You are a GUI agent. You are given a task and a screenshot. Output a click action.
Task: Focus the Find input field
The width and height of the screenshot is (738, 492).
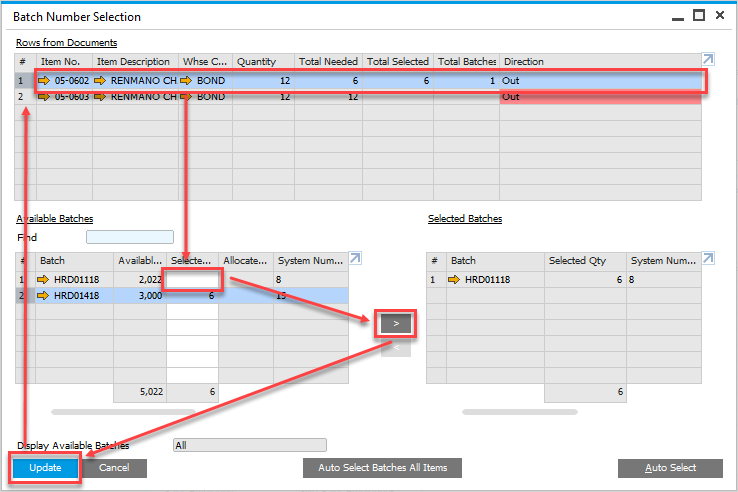[130, 237]
